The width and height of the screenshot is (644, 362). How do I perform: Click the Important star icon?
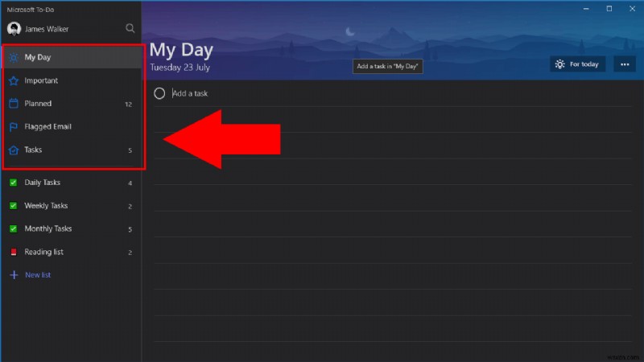click(14, 80)
